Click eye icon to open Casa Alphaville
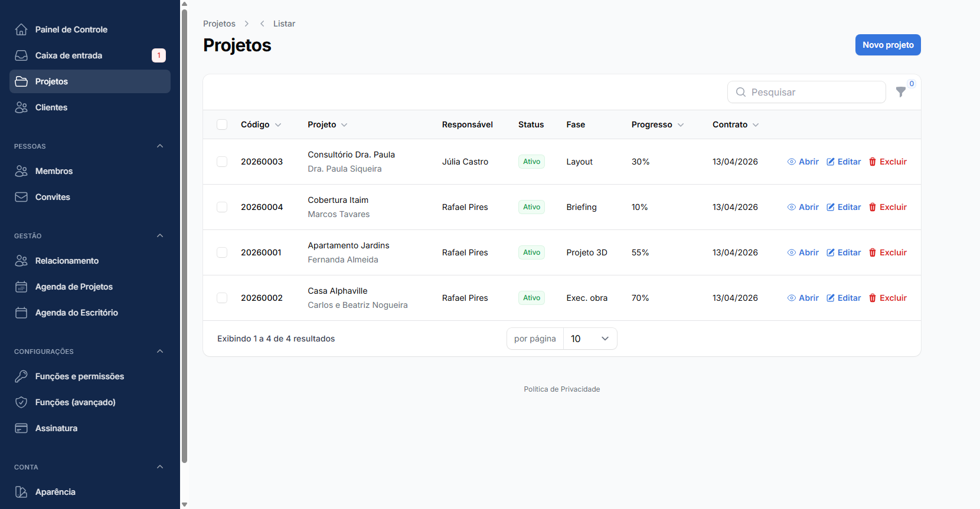The width and height of the screenshot is (980, 509). [x=792, y=298]
